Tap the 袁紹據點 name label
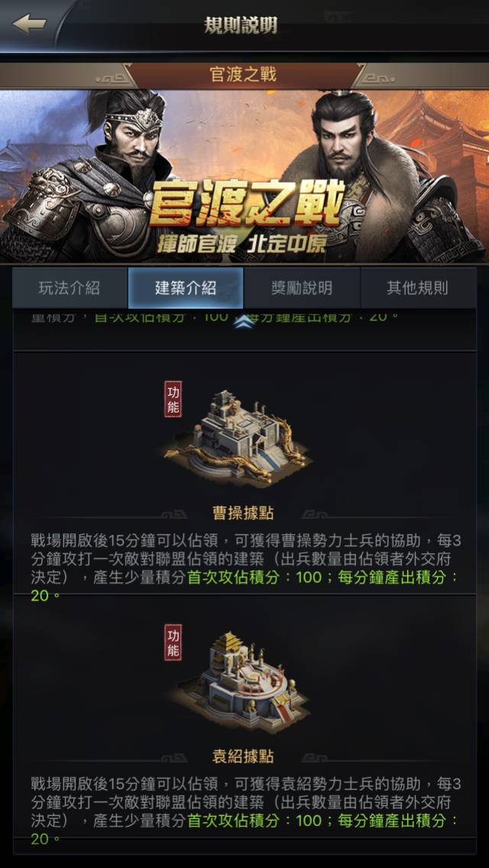 (243, 756)
